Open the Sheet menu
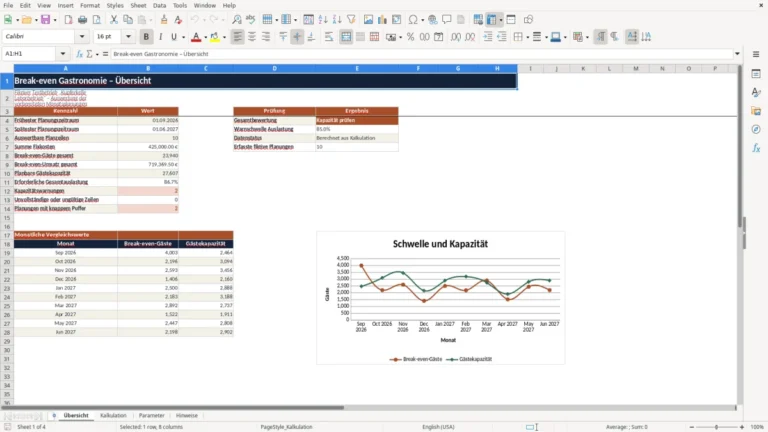 pos(138,5)
